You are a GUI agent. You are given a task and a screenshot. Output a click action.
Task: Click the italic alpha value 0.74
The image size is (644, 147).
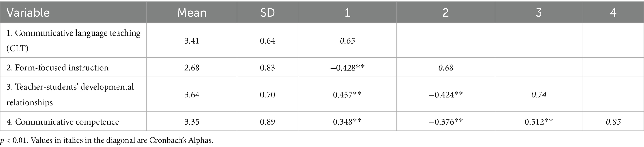539,94
